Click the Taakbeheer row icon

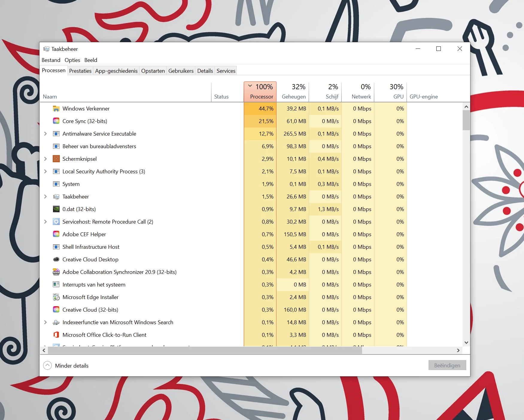point(56,197)
